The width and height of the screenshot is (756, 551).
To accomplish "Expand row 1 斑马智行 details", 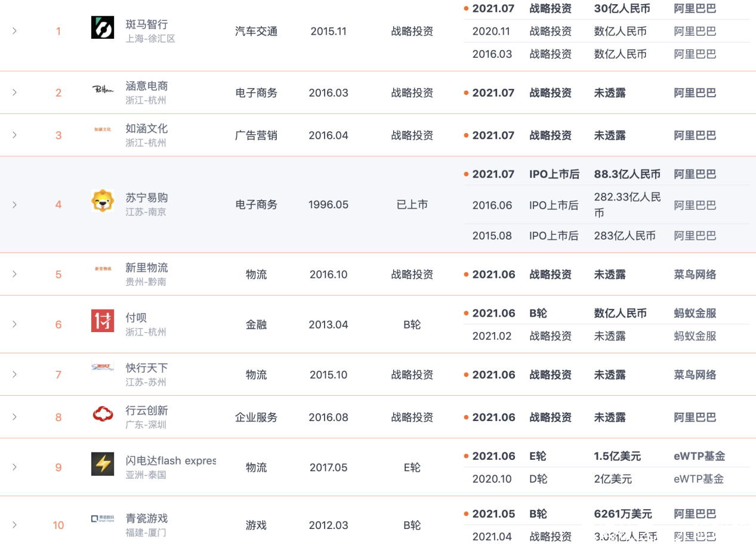I will tap(14, 30).
